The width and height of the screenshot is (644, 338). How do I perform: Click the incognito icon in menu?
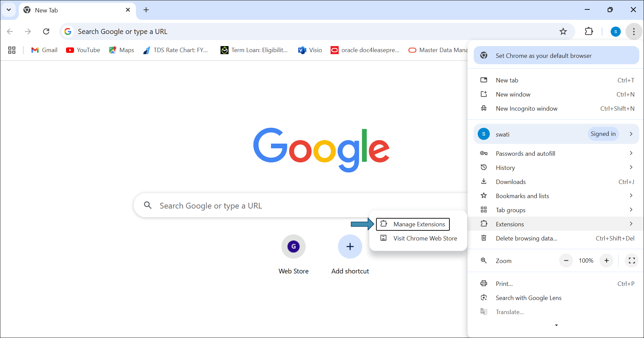[484, 108]
